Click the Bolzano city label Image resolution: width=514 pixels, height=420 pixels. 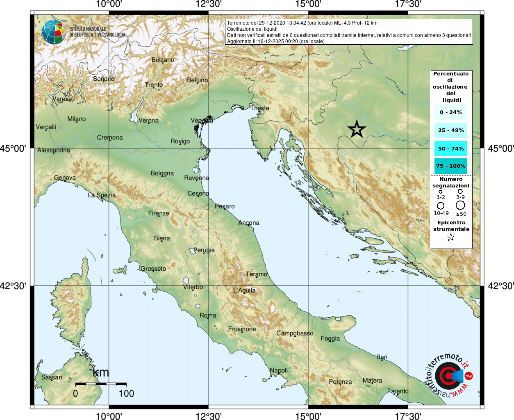(163, 60)
